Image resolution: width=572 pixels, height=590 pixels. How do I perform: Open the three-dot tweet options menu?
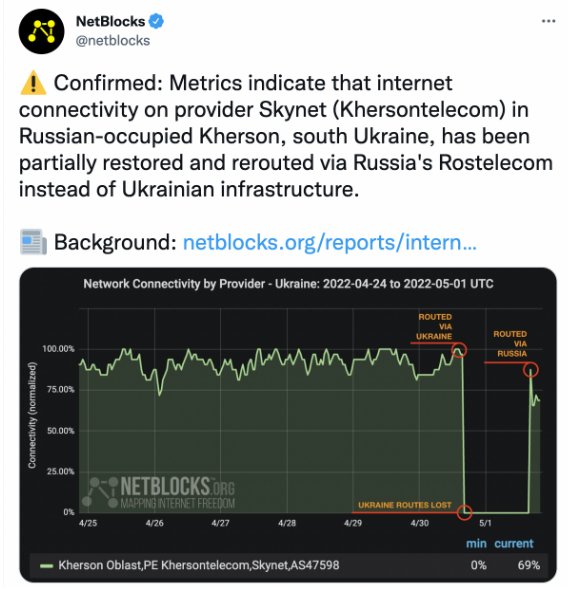[548, 21]
